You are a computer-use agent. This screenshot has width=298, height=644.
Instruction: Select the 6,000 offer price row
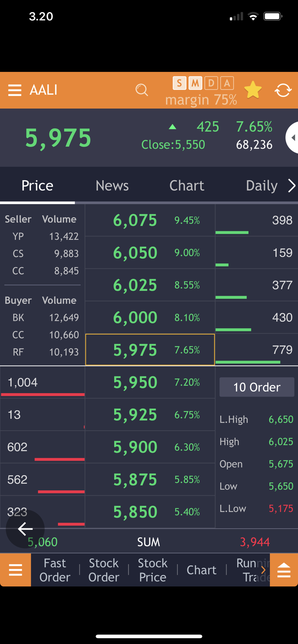point(150,317)
